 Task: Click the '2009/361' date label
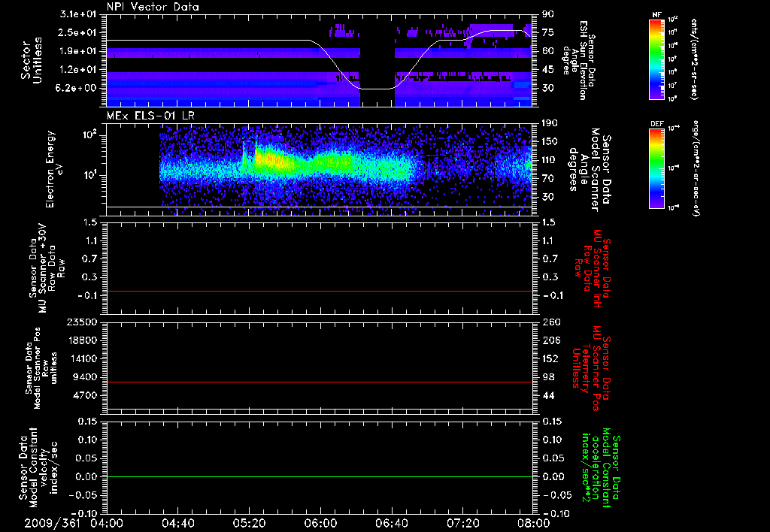[x=53, y=523]
